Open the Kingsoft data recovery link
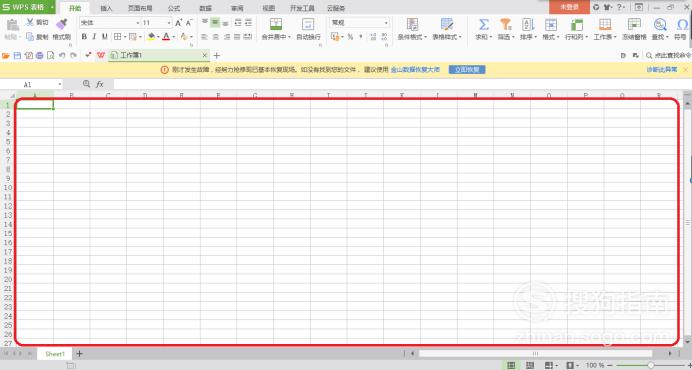The width and height of the screenshot is (692, 370). coord(415,69)
